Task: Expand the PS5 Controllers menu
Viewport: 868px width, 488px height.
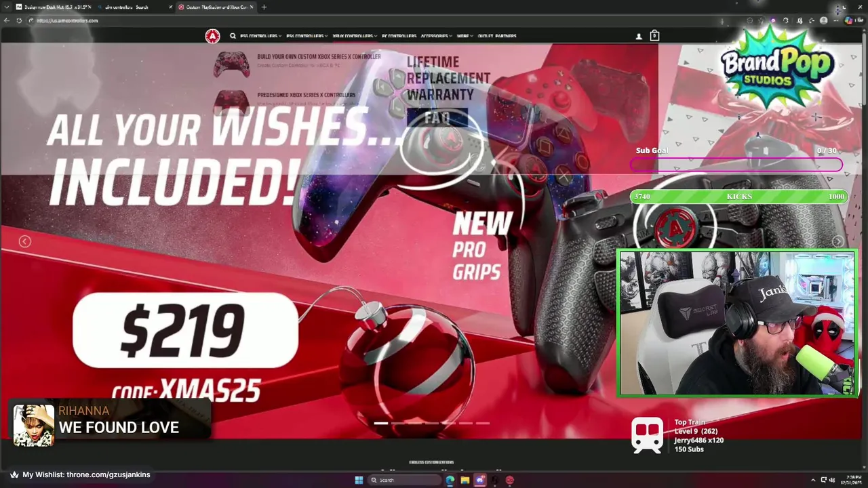Action: click(260, 36)
